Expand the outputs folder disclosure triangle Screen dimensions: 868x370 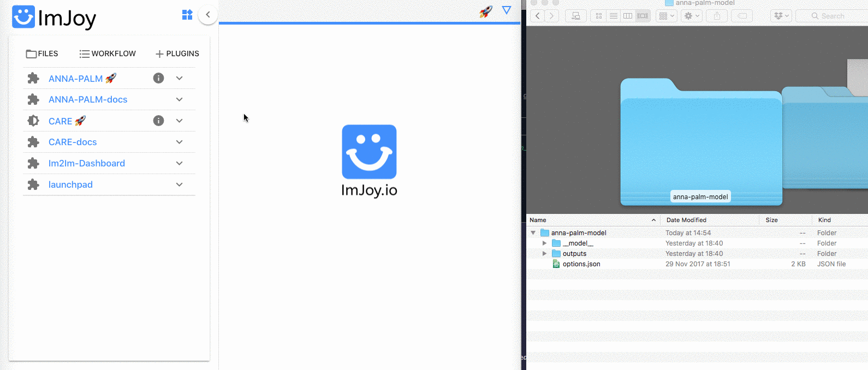tap(544, 254)
